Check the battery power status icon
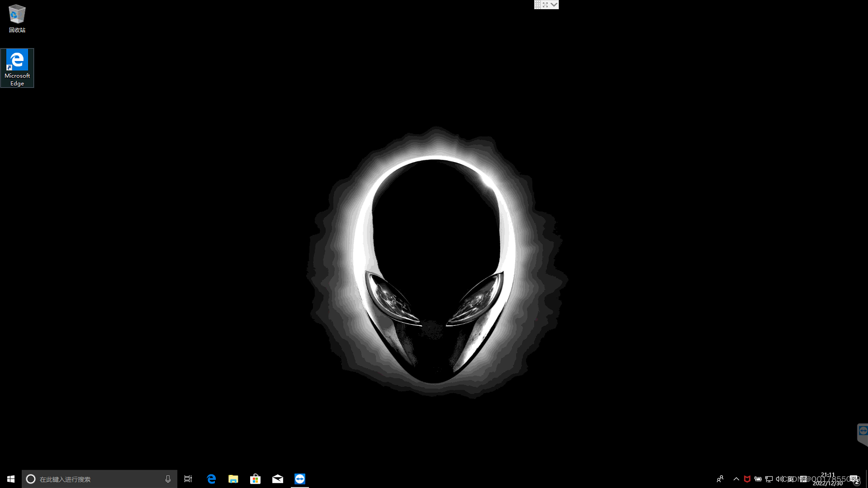Image resolution: width=868 pixels, height=488 pixels. pos(758,479)
